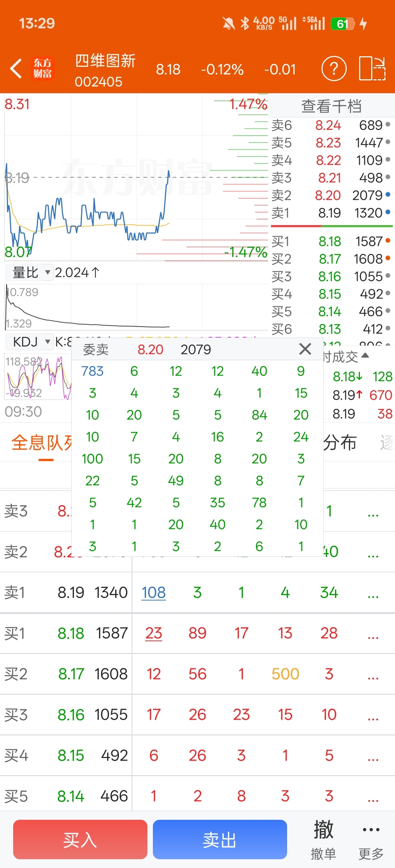Open the help question mark icon

[x=334, y=68]
